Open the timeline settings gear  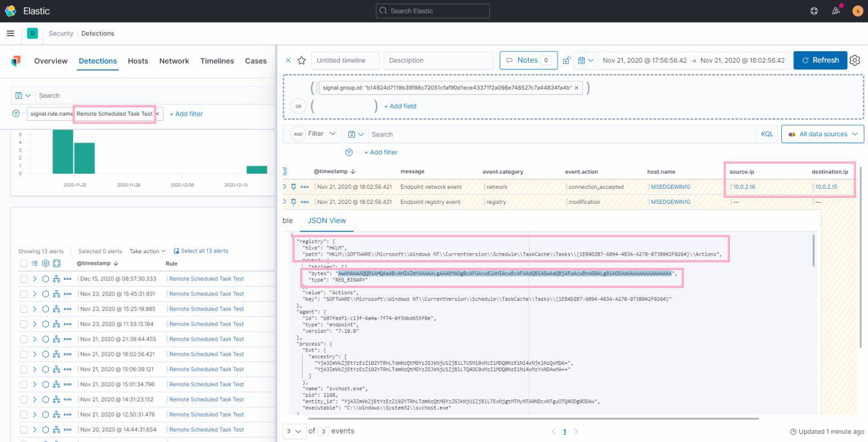[x=855, y=60]
